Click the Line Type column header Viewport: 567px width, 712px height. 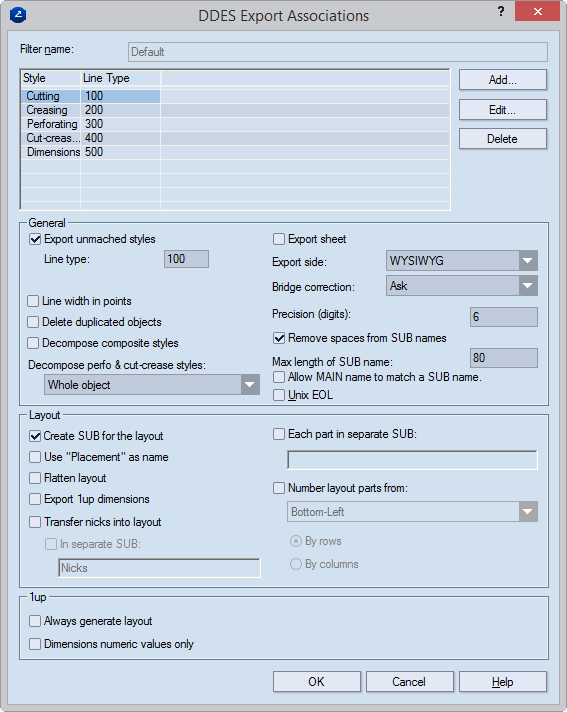121,78
